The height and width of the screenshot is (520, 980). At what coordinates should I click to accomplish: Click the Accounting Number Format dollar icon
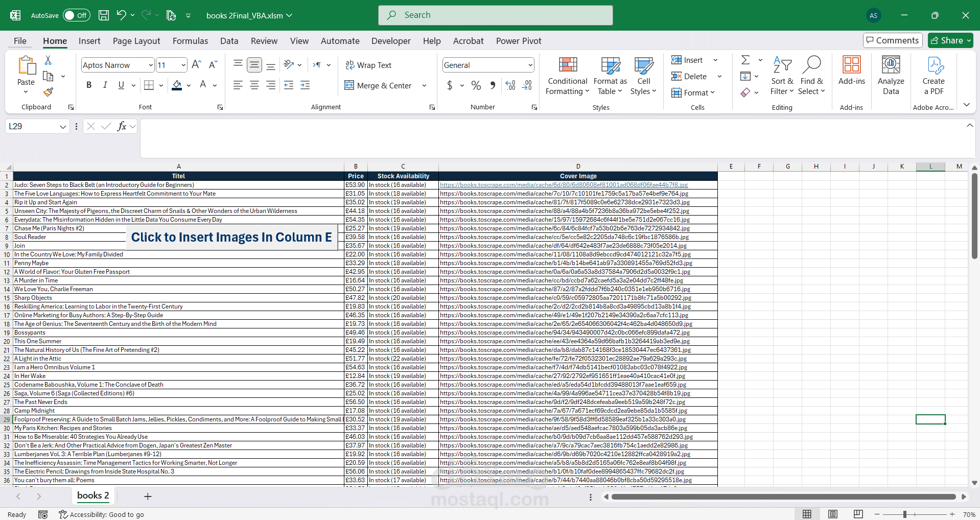(450, 85)
